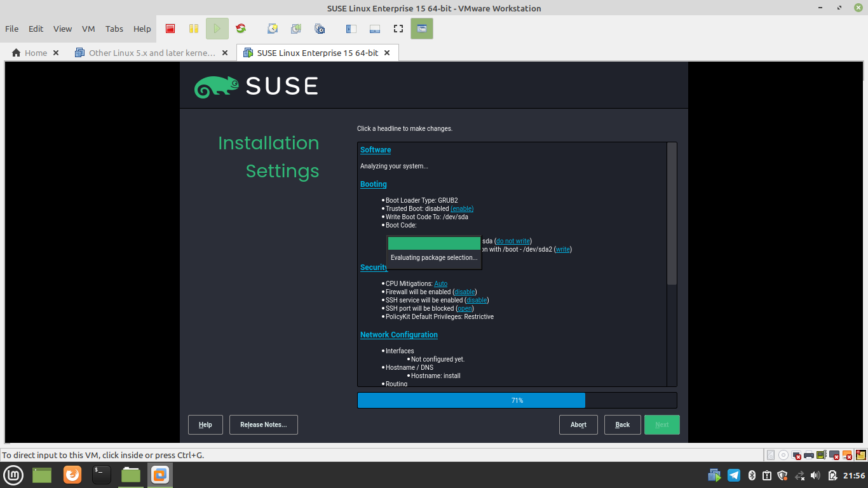
Task: Click disable link for Firewall
Action: coord(465,292)
